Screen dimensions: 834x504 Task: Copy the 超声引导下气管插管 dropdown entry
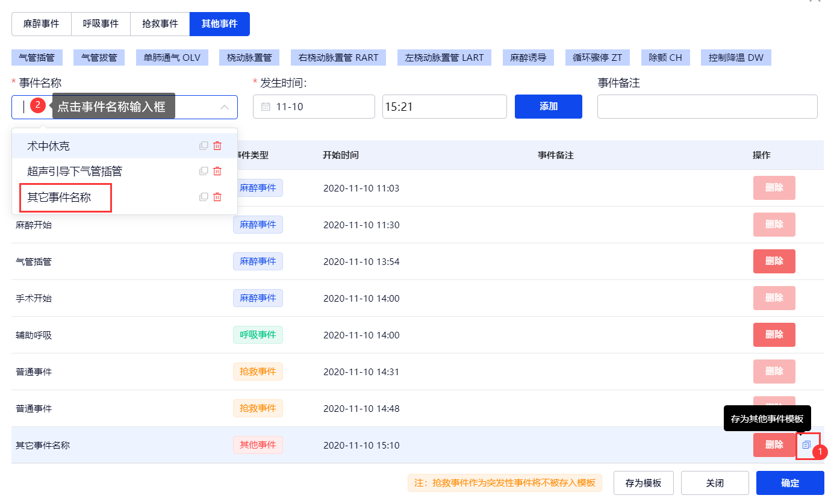pyautogui.click(x=204, y=171)
